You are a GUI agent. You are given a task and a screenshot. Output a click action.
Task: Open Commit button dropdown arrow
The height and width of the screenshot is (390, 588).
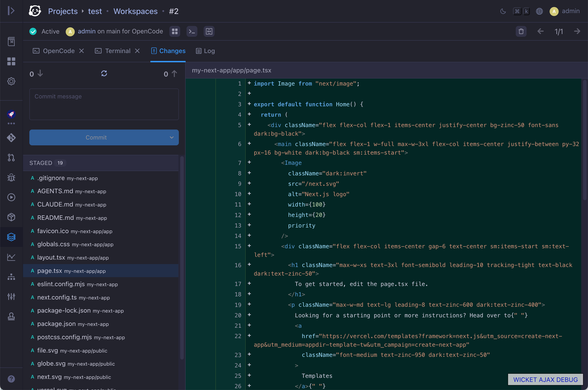point(171,137)
